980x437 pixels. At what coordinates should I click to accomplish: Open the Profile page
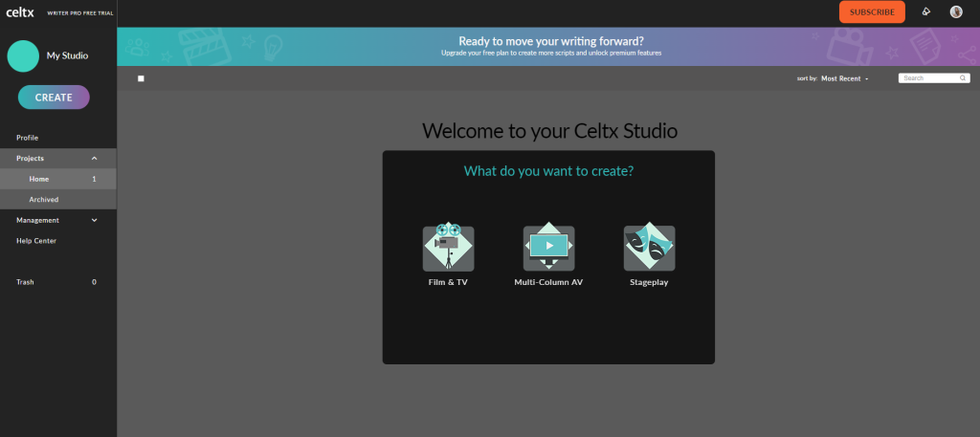(28, 138)
